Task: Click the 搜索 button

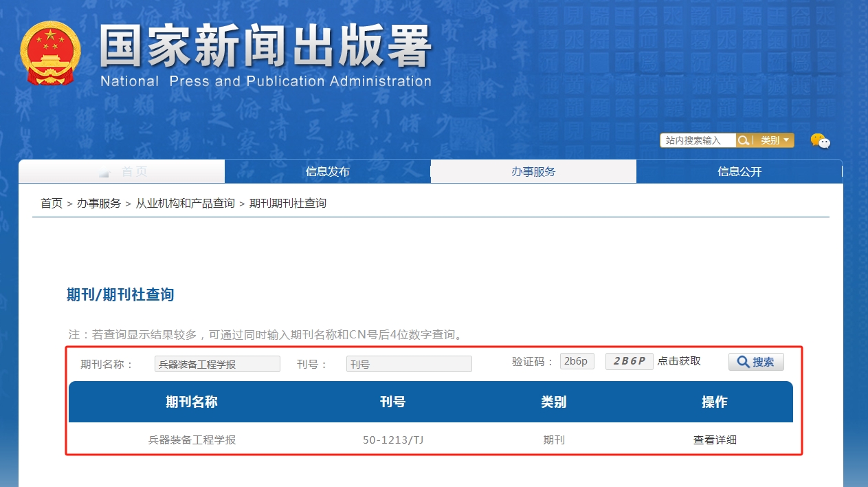Action: point(756,362)
